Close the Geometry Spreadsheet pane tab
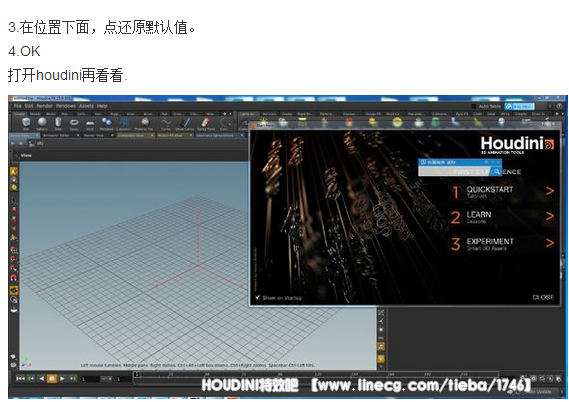This screenshot has width=569, height=402. point(242,135)
